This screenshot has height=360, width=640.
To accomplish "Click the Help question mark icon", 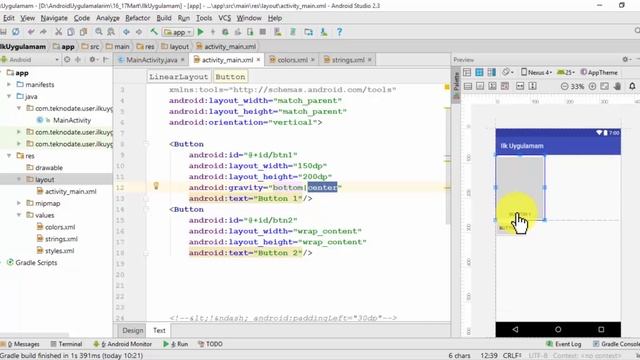I will point(339,32).
